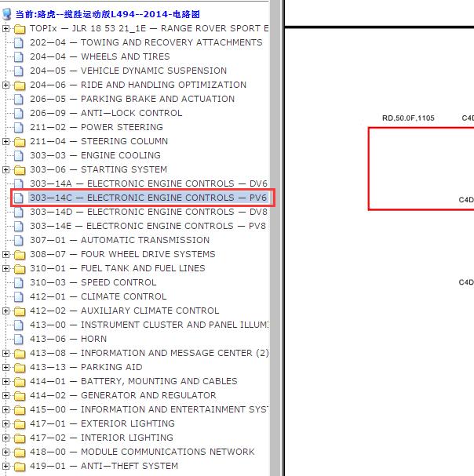Expand the 413-13 Parking Aid node
The width and height of the screenshot is (474, 476).
[5, 367]
